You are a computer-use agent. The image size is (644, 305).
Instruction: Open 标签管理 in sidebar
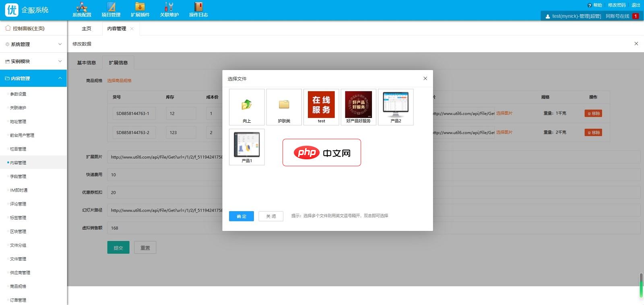coord(18,218)
